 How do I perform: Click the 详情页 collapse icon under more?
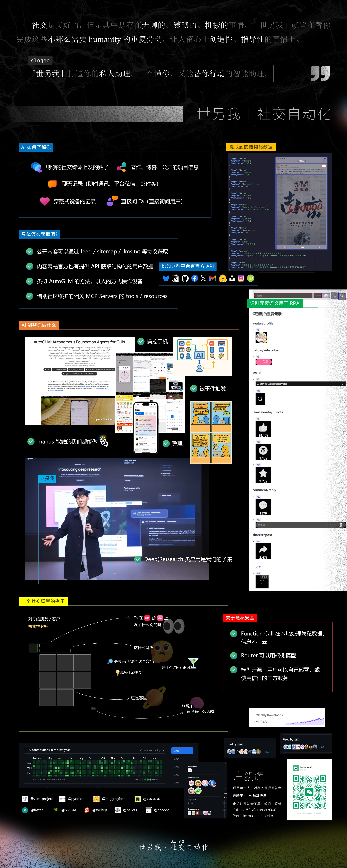(262, 582)
